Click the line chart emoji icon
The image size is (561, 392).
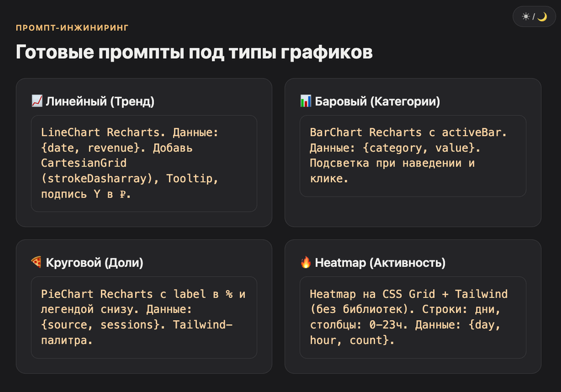point(37,101)
